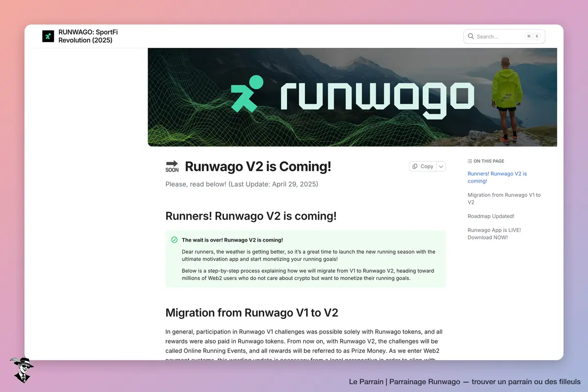
Task: Expand the dropdown arrow beside Copy
Action: [x=441, y=167]
